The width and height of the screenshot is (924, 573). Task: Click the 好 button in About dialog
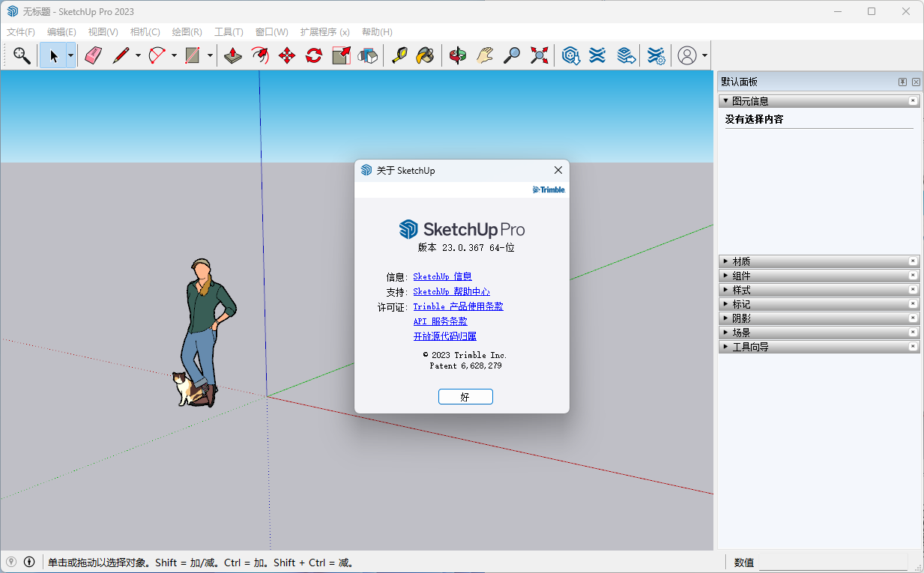click(x=465, y=397)
